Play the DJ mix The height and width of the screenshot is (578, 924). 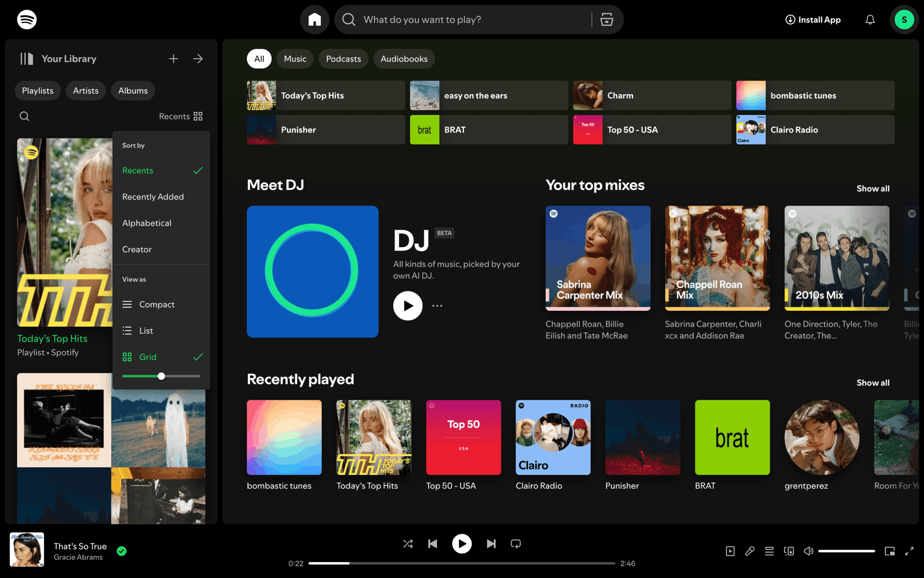[408, 306]
